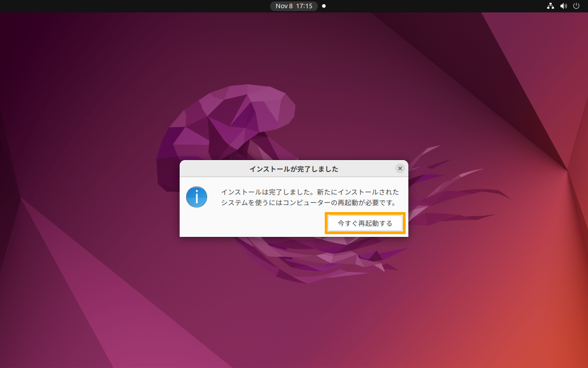Click the 今すぐ再起動する button
This screenshot has width=588, height=368.
[365, 223]
